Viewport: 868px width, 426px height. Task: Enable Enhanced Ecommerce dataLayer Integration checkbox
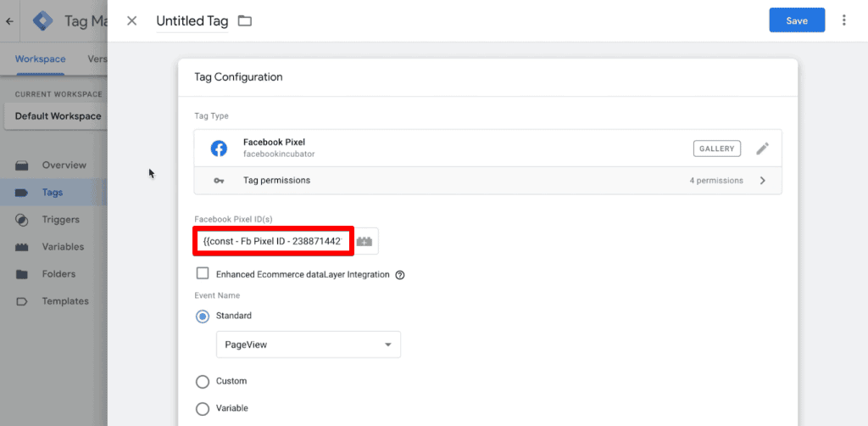(x=203, y=273)
